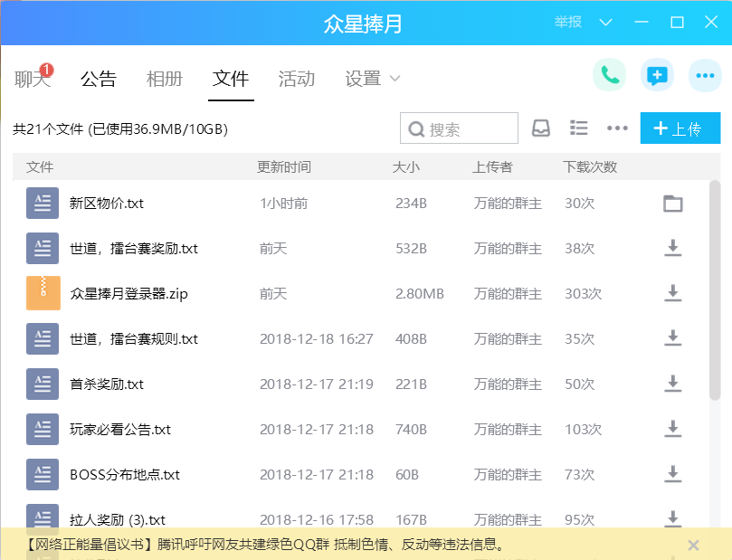
Task: Dismiss the yellow notice banner
Action: tap(693, 545)
